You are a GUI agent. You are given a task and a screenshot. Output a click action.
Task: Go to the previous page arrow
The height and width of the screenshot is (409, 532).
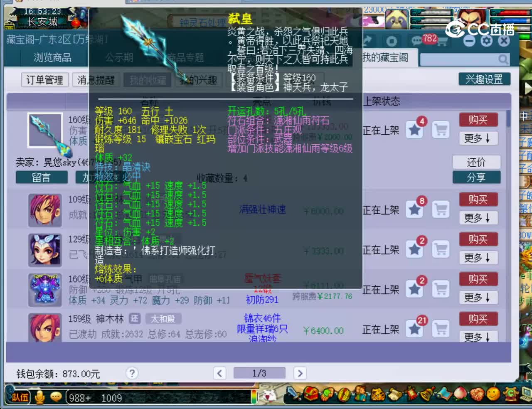pyautogui.click(x=220, y=373)
